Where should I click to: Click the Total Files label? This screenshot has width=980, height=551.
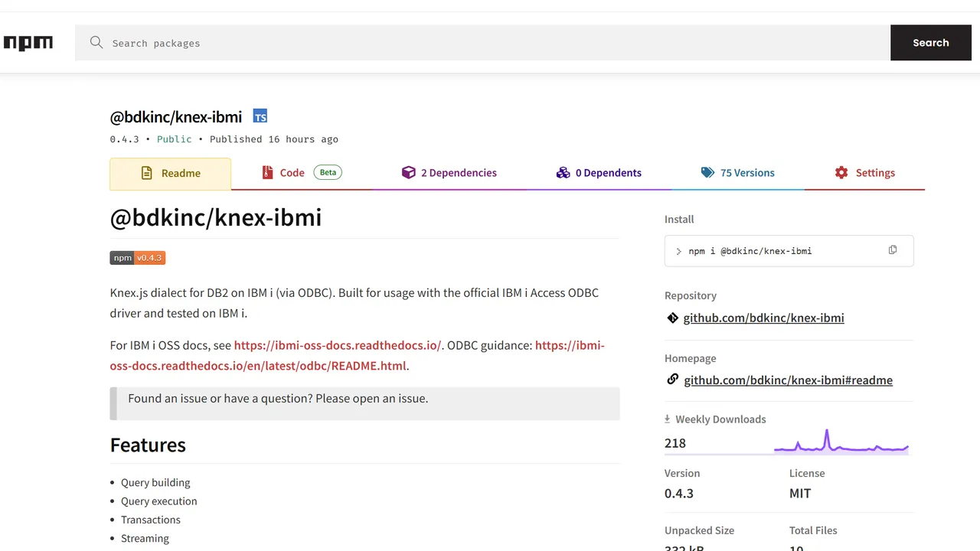coord(813,530)
